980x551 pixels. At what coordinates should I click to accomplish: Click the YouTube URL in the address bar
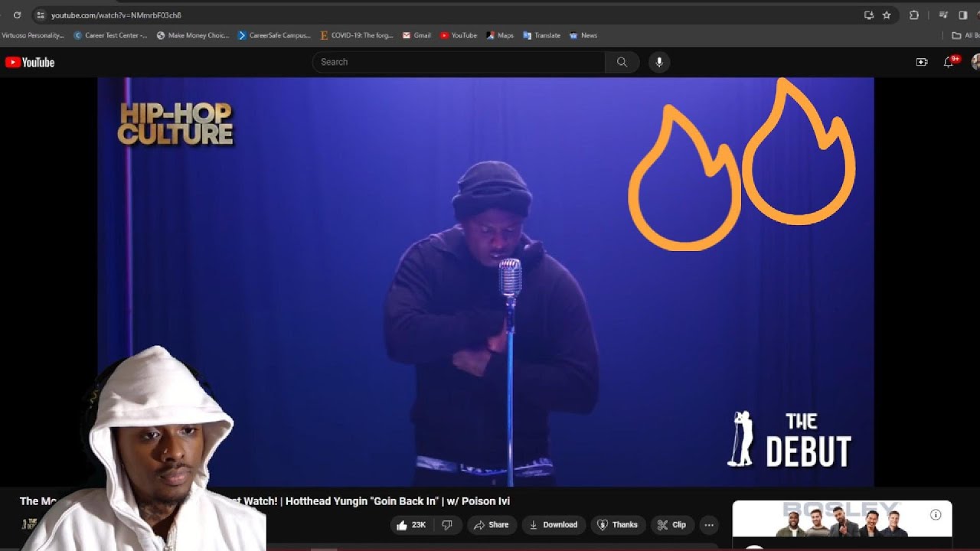[116, 15]
